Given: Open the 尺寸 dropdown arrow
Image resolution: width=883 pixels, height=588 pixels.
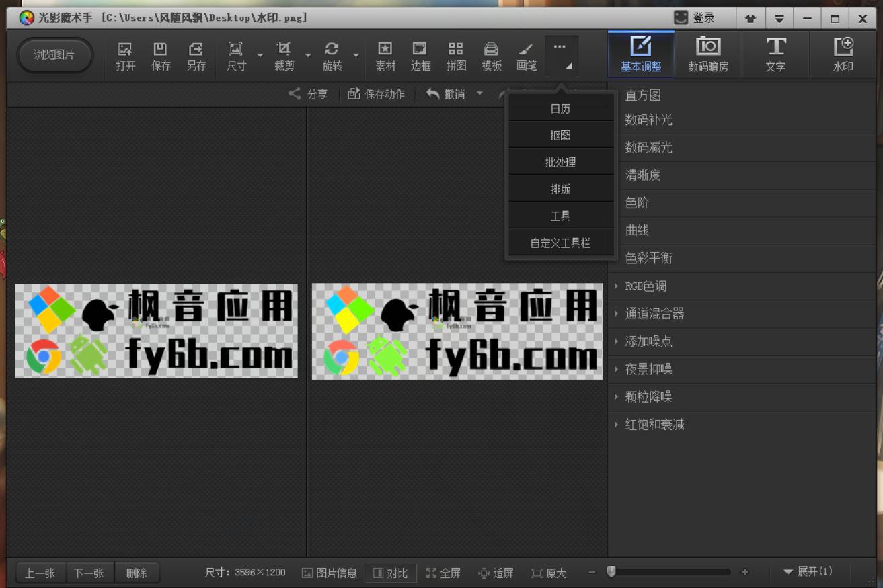Looking at the screenshot, I should click(x=260, y=55).
